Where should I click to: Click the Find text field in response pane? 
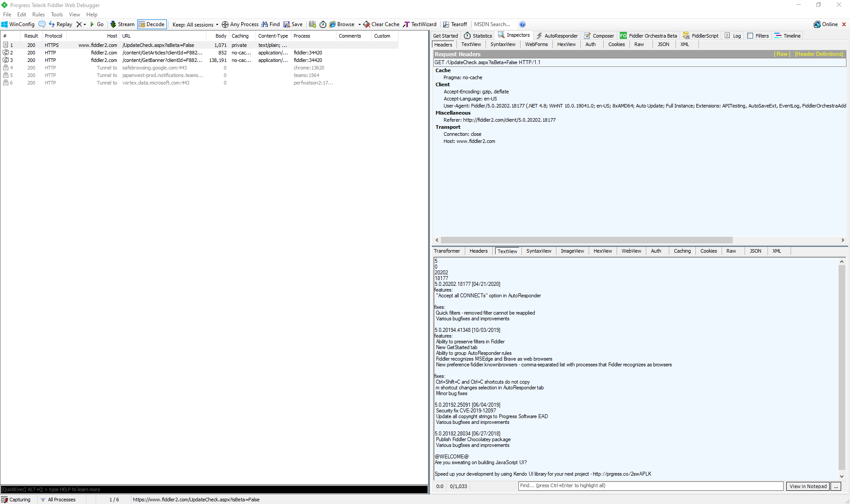point(650,486)
